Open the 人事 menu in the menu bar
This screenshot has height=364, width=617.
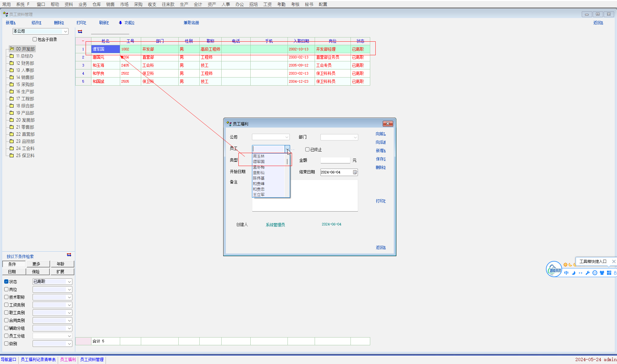point(225,4)
